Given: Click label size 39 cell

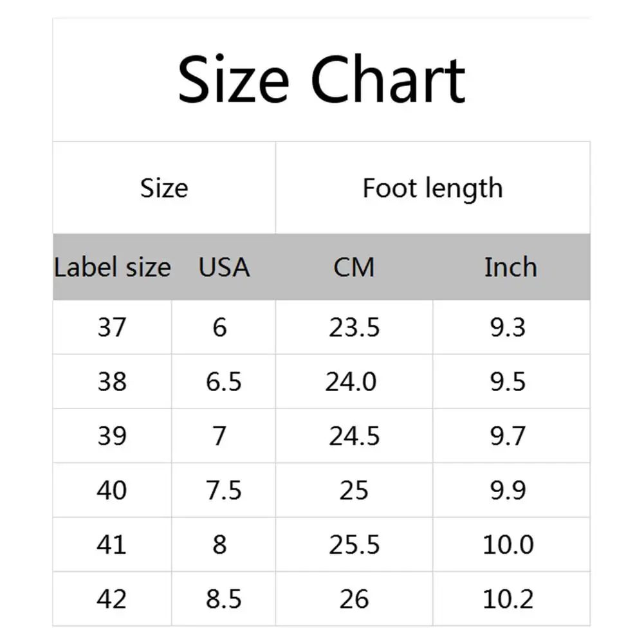Looking at the screenshot, I should (112, 436).
